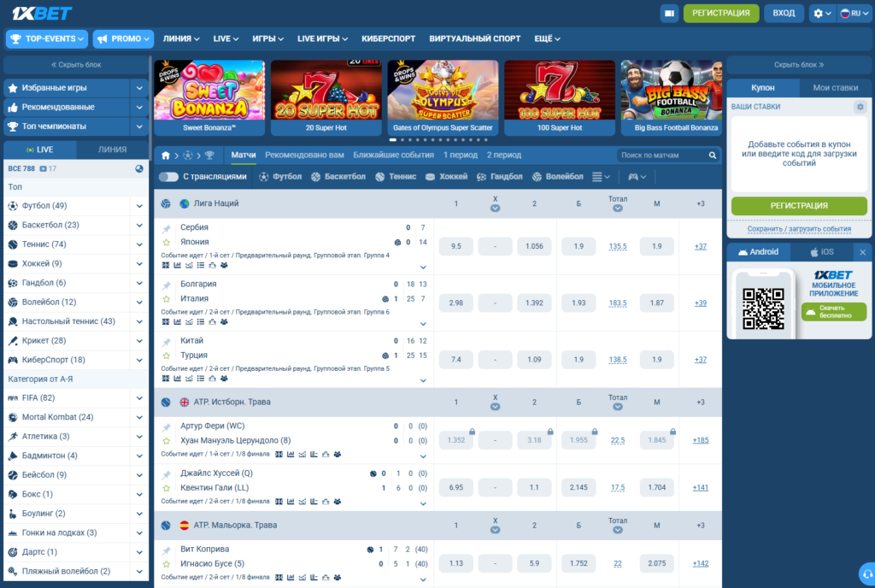Toggle the С трансляциями switch
Screen dimensions: 875x588
[x=168, y=177]
